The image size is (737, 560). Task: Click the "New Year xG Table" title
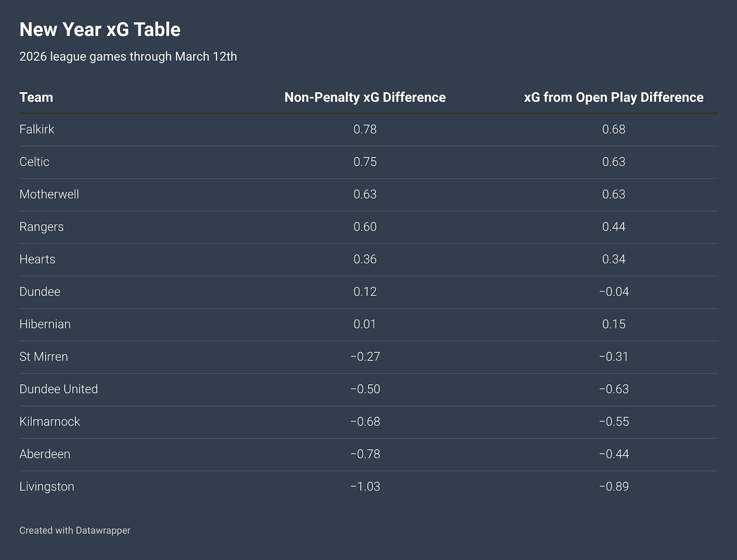coord(100,29)
